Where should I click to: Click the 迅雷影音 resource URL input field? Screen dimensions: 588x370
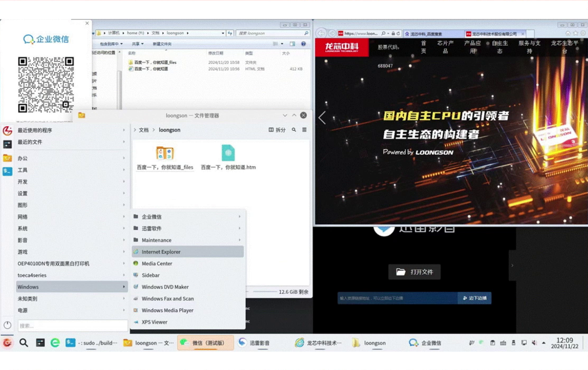(398, 298)
